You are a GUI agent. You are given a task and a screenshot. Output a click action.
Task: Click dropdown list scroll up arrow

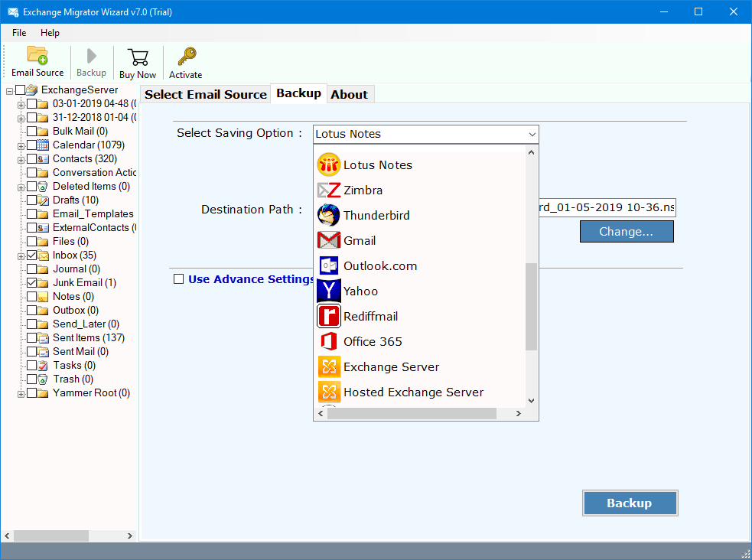coord(531,152)
